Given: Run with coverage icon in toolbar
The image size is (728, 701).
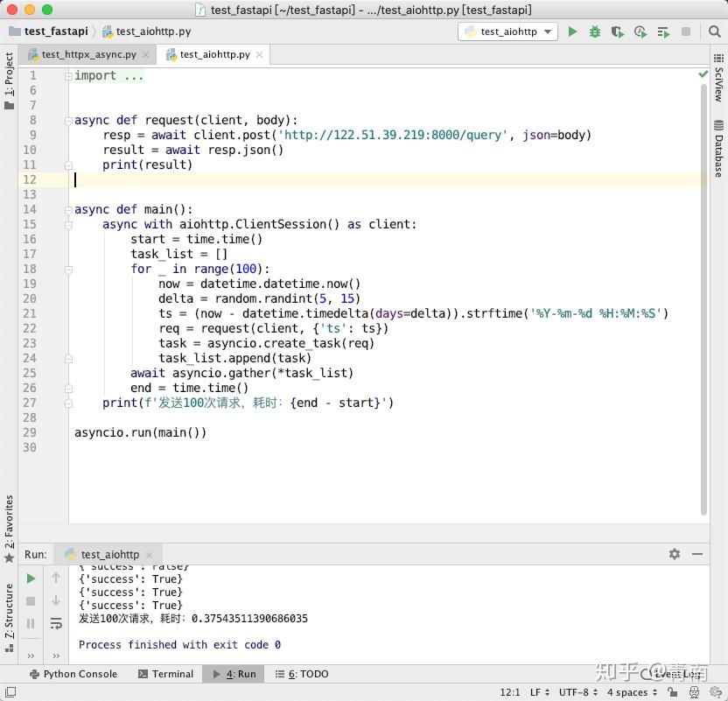Looking at the screenshot, I should (x=618, y=32).
